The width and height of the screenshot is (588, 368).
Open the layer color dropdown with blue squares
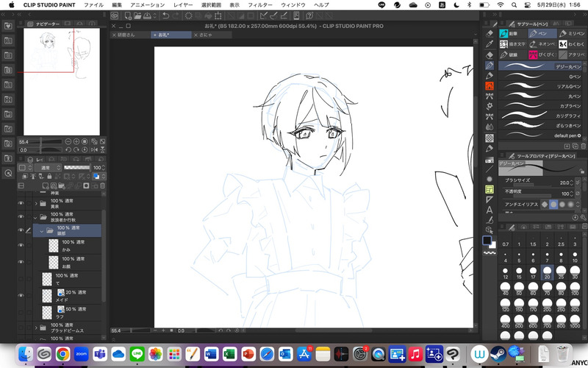[x=99, y=176]
